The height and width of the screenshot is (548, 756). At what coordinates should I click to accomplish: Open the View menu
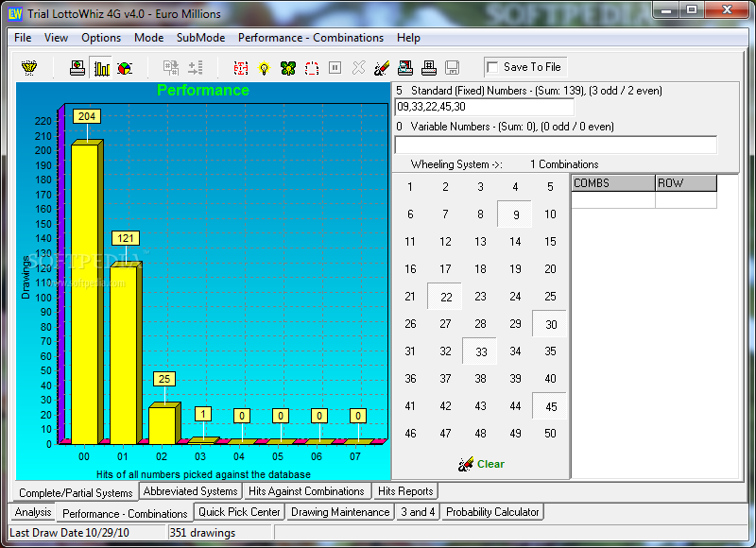(x=56, y=38)
